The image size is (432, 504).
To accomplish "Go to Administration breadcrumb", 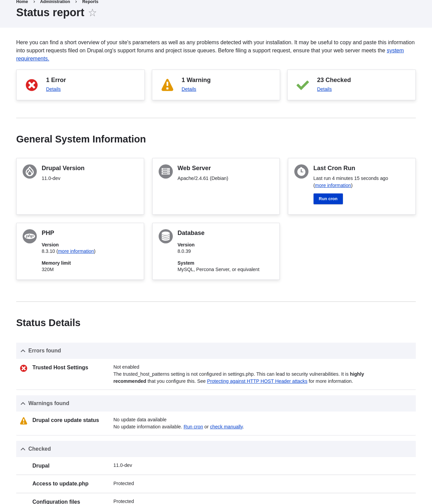I will 55,2.
